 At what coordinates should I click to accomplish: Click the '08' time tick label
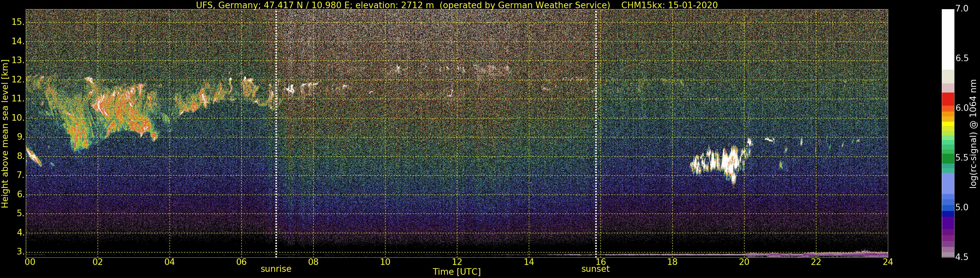tap(313, 262)
